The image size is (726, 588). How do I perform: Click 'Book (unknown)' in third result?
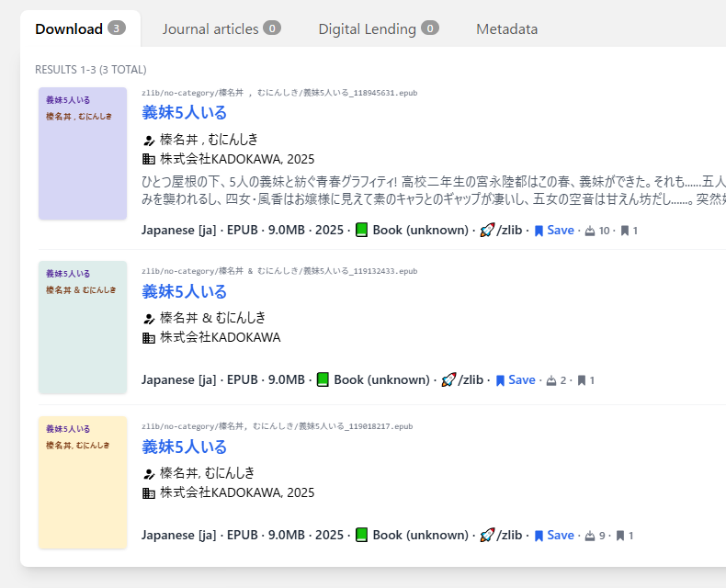(420, 535)
